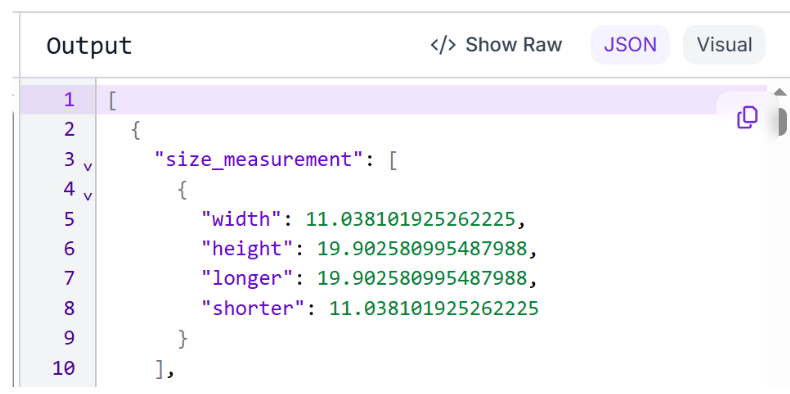Click the closing brace on line 9
Viewport: 790px width, 394px height.
click(x=182, y=338)
